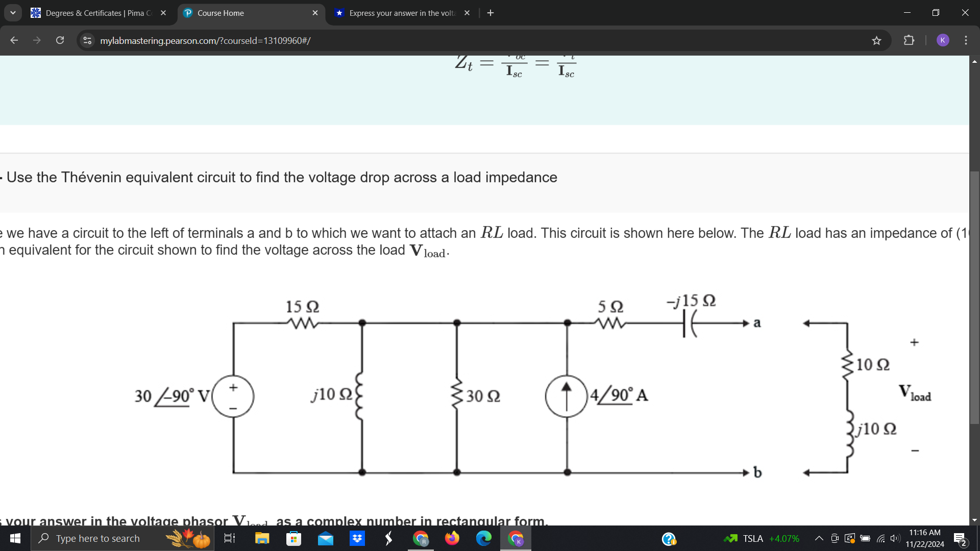The width and height of the screenshot is (980, 551).
Task: Go forward to the next page
Action: point(37,40)
